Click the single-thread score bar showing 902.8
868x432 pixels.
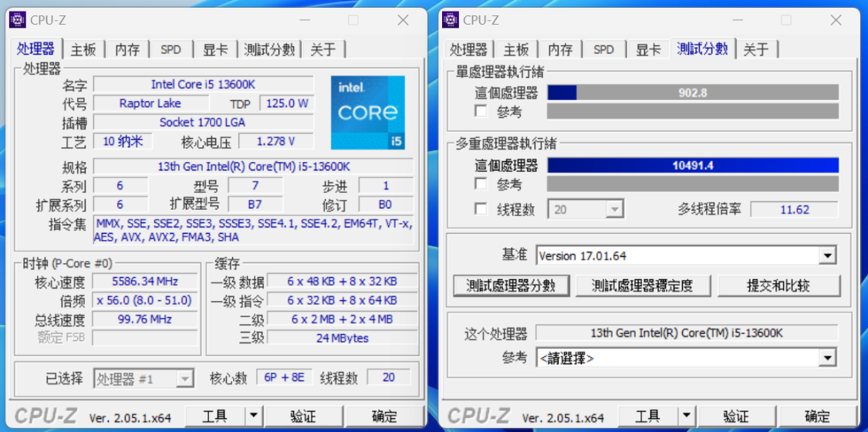click(693, 93)
